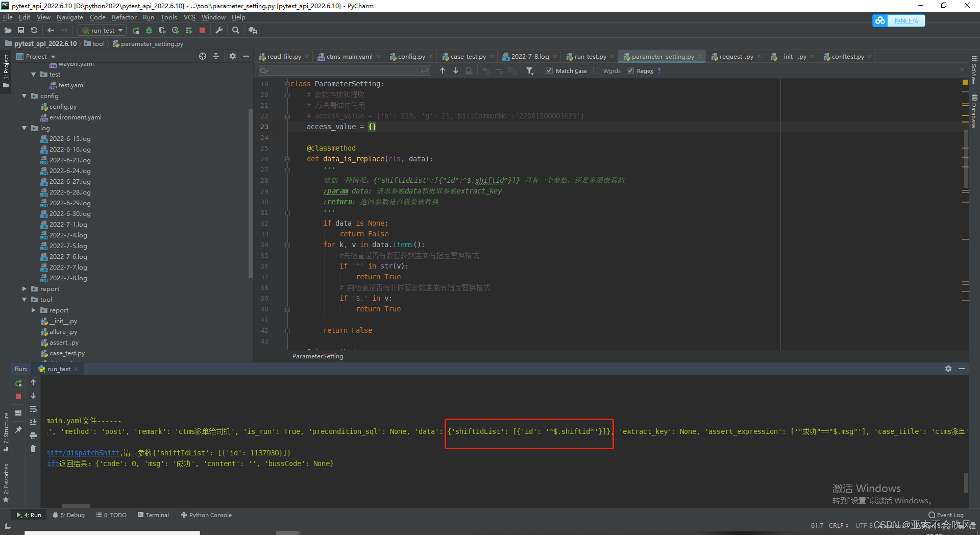Screen dimensions: 980x535
Task: Open Project panel gear options
Action: click(x=233, y=57)
